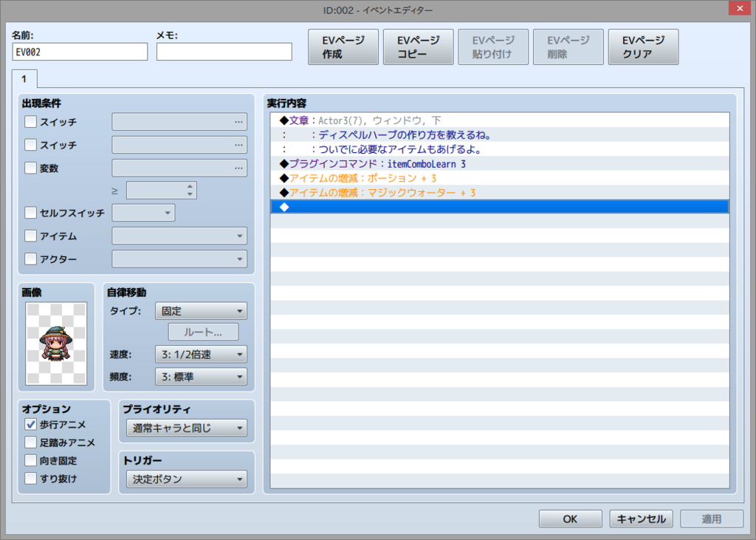Open the disabled アイテム condition dropdown

tap(179, 236)
